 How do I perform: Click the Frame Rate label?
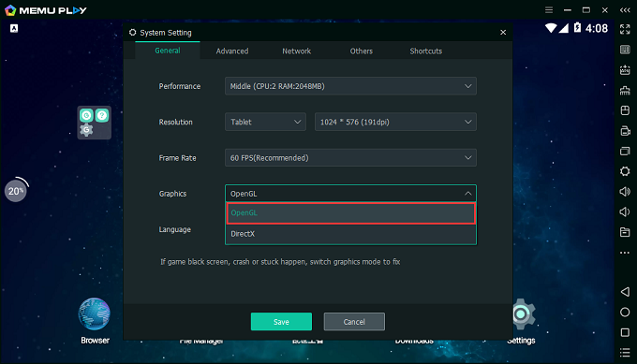pyautogui.click(x=178, y=158)
